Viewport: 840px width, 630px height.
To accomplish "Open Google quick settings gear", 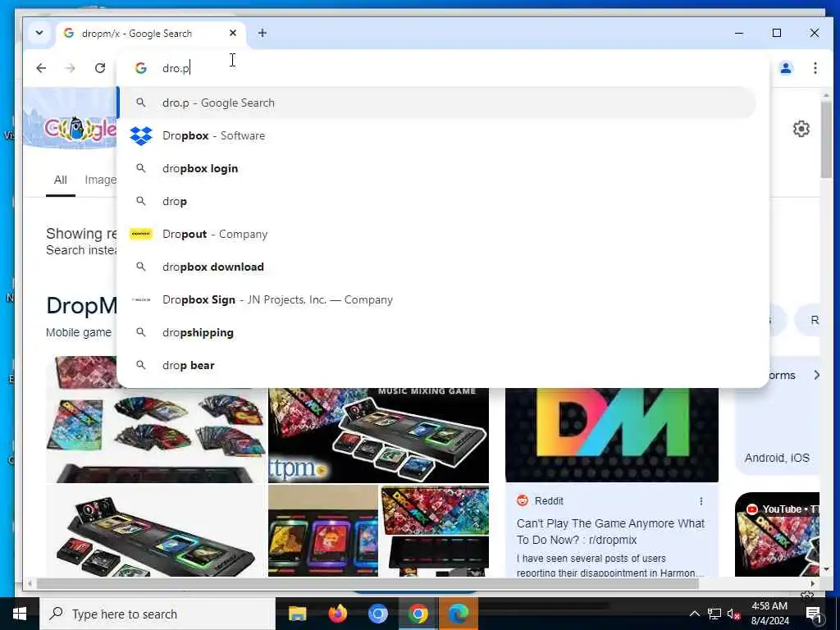I will pyautogui.click(x=801, y=129).
